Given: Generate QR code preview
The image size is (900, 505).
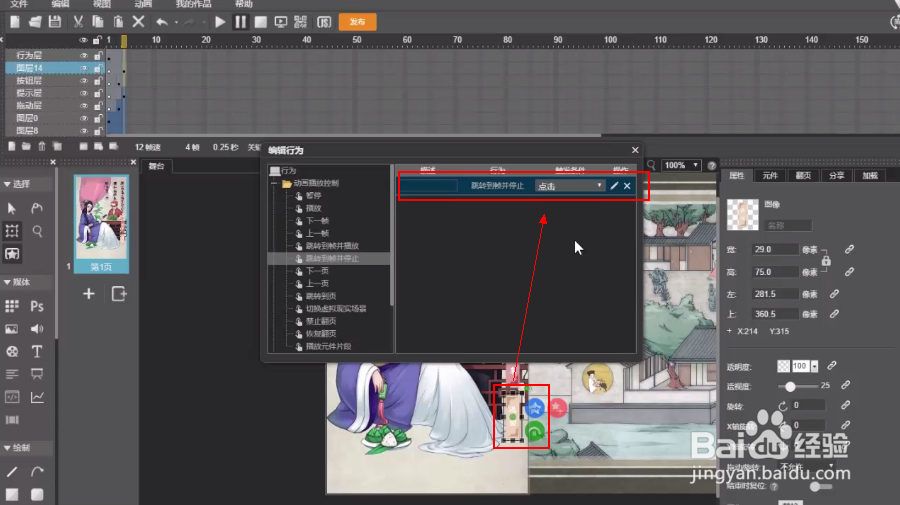Looking at the screenshot, I should 300,22.
